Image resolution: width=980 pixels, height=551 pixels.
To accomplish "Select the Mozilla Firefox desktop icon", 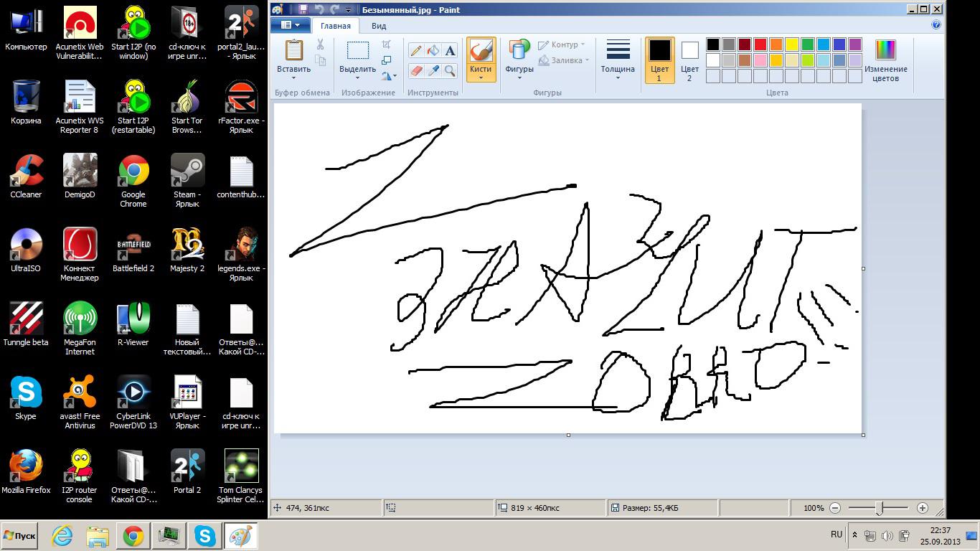I will pos(26,472).
